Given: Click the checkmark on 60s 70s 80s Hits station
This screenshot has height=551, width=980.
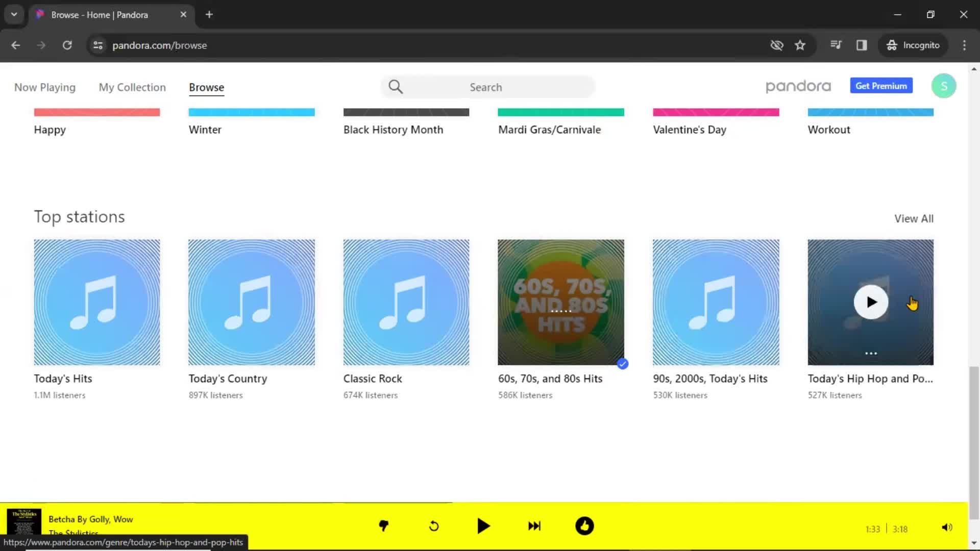Looking at the screenshot, I should (x=622, y=364).
